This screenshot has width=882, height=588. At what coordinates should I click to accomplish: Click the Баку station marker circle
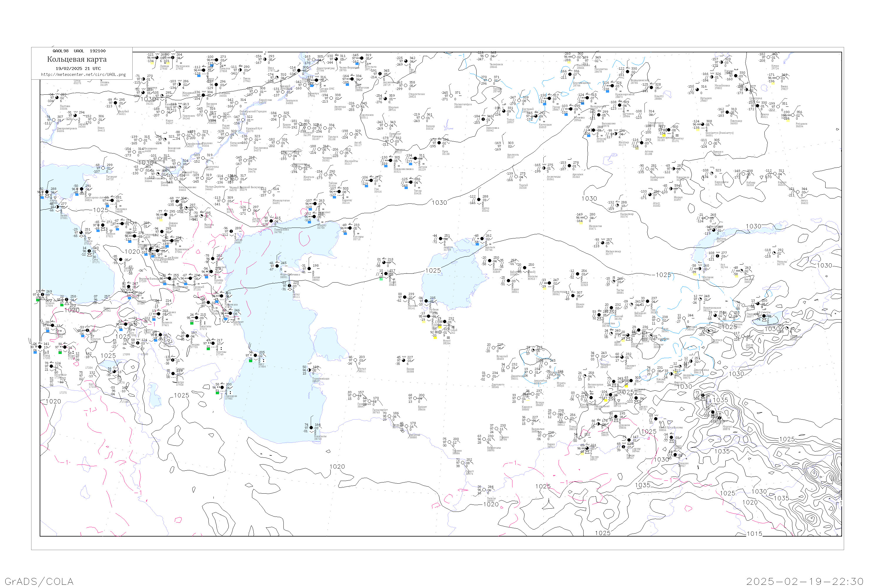tap(255, 355)
